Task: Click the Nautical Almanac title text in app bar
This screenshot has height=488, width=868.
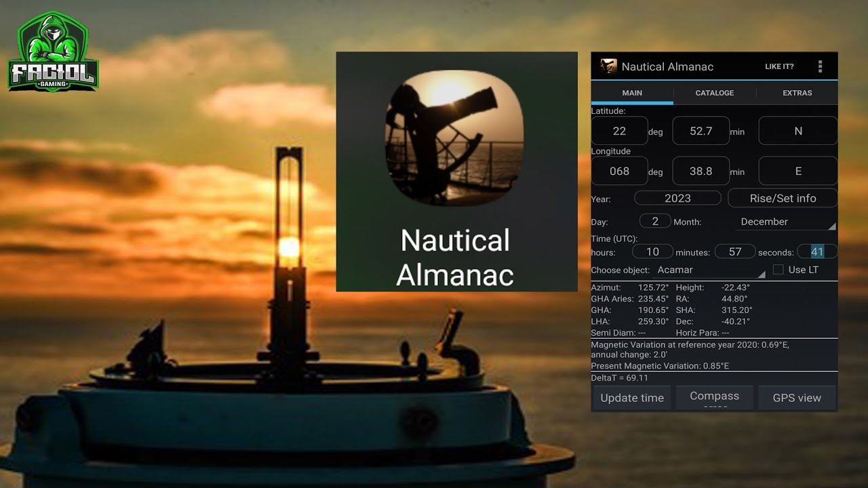Action: tap(667, 66)
